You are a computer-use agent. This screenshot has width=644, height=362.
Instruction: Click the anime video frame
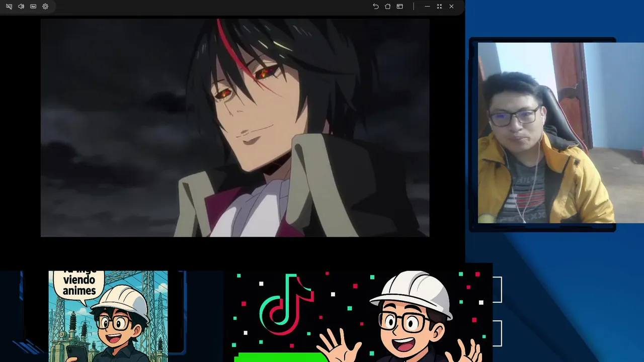click(x=235, y=128)
